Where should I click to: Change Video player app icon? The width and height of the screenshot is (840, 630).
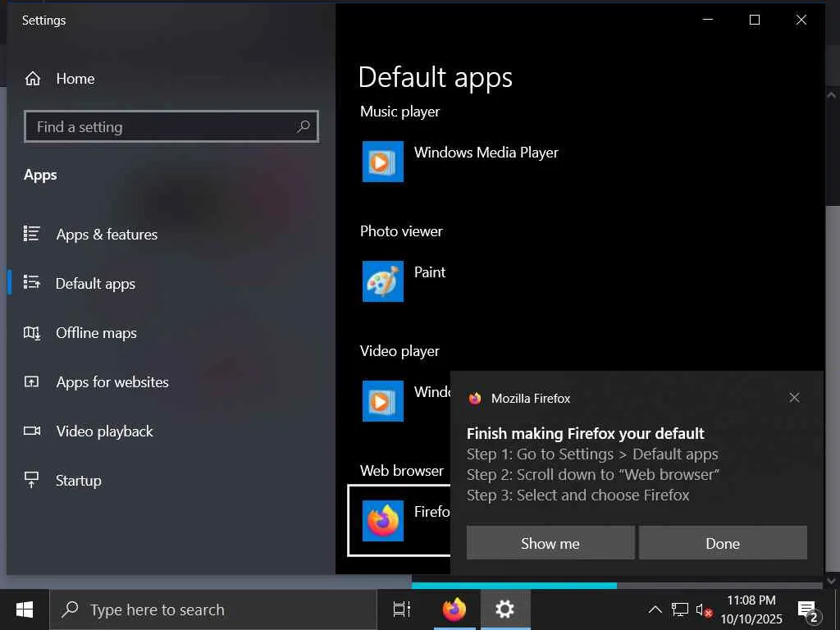pos(382,401)
